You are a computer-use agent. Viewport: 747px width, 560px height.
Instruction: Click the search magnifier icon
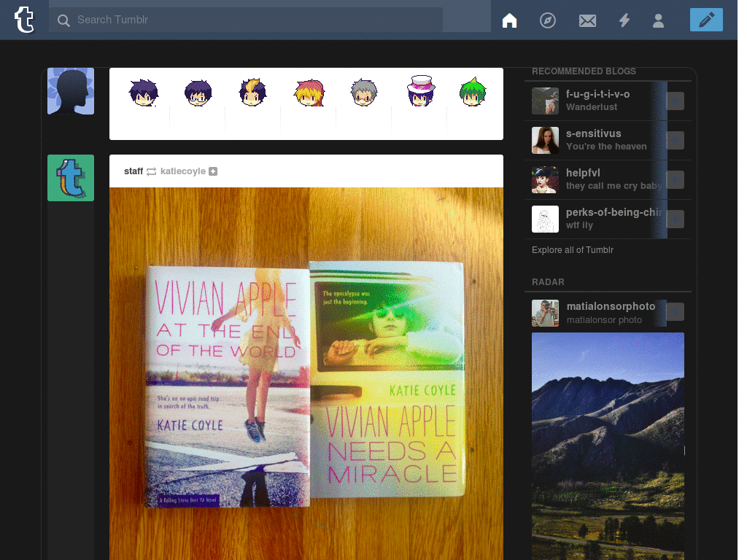coord(63,20)
